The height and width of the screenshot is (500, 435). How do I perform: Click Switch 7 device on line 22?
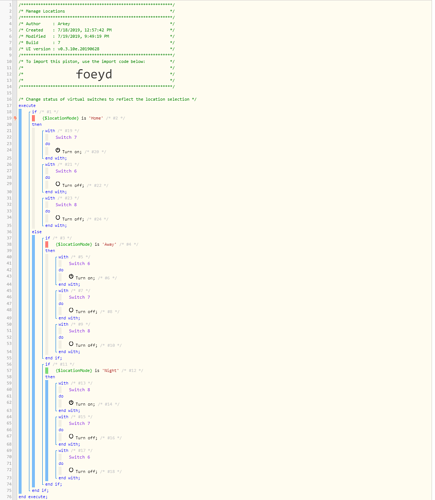66,137
